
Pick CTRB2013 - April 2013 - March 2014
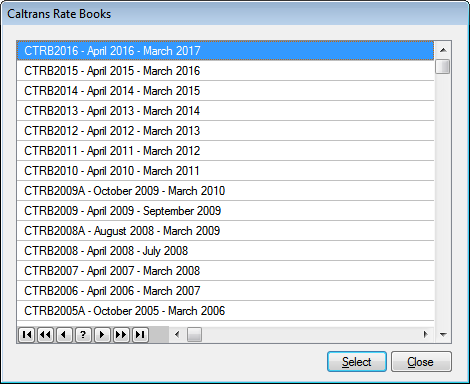pos(225,111)
